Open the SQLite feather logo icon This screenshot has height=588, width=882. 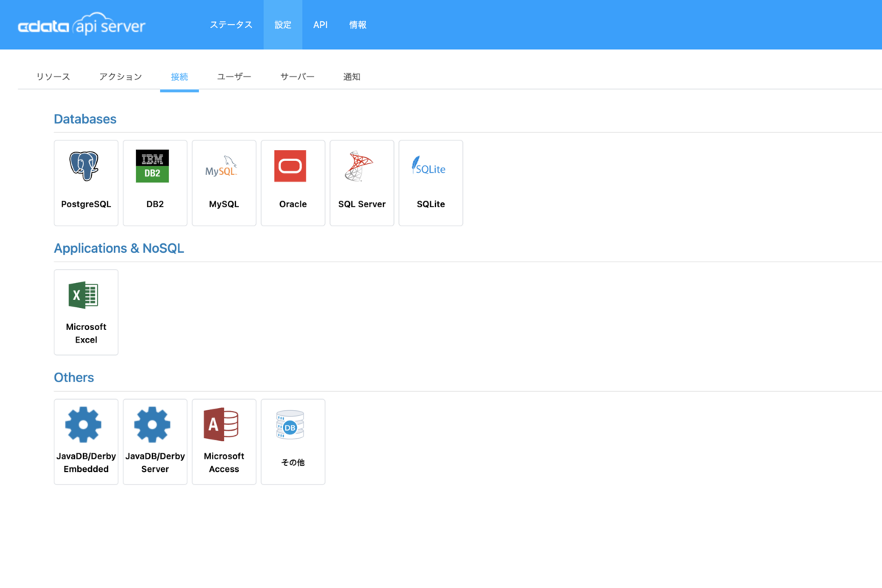(x=429, y=166)
